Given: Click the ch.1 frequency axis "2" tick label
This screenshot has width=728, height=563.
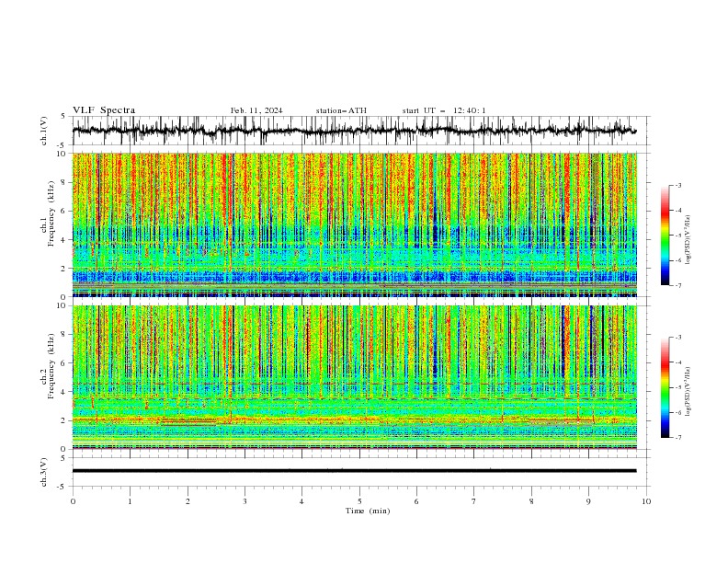Looking at the screenshot, I should (x=64, y=269).
